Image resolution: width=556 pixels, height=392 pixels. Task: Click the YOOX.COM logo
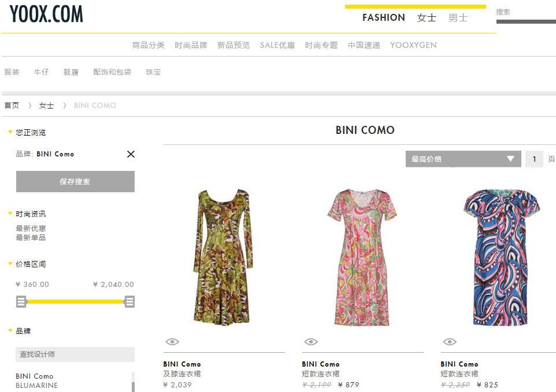46,14
